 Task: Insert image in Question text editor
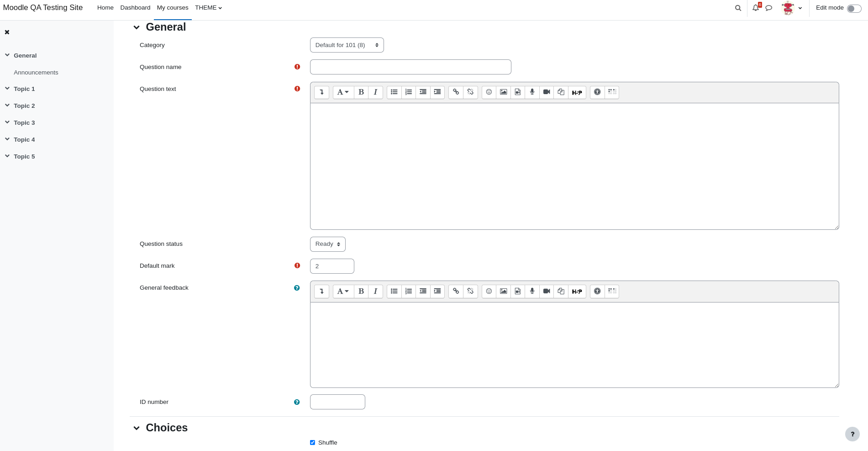point(503,92)
